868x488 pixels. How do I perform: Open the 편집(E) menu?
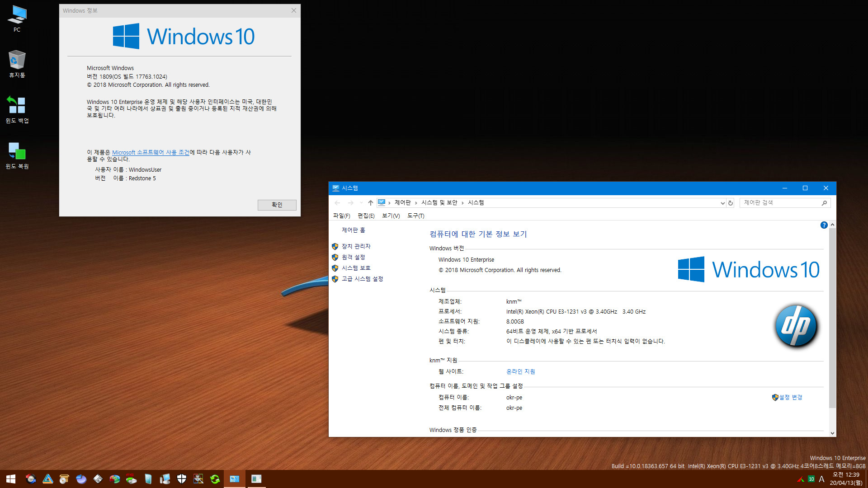point(366,216)
